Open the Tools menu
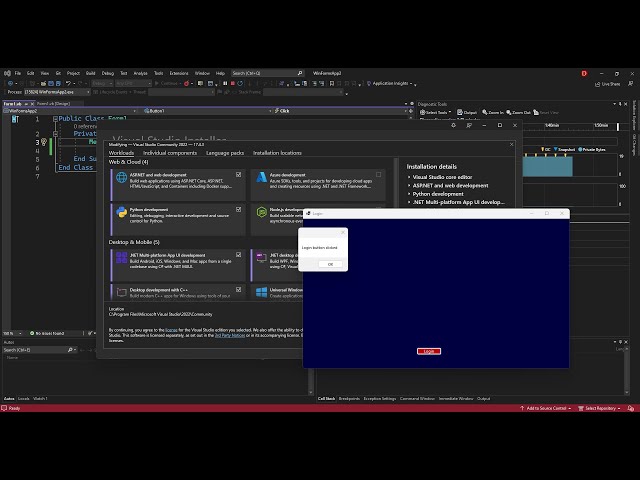640x480 pixels. click(x=158, y=73)
